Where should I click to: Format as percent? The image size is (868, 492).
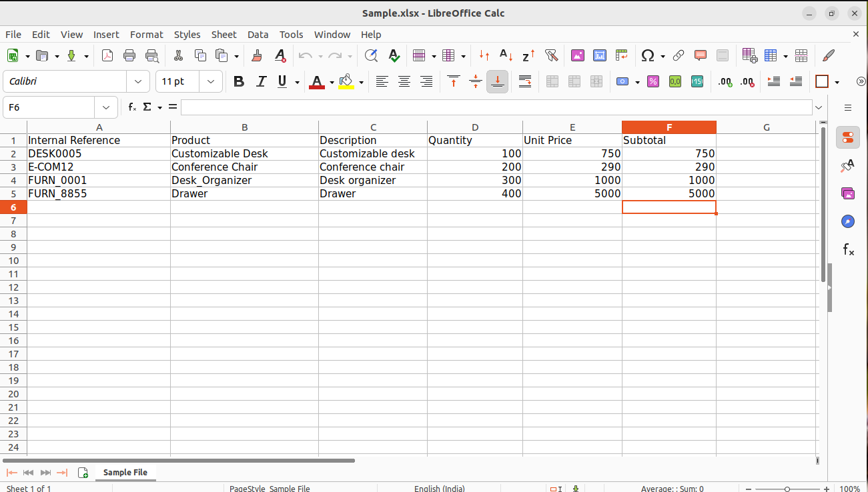[x=653, y=81]
